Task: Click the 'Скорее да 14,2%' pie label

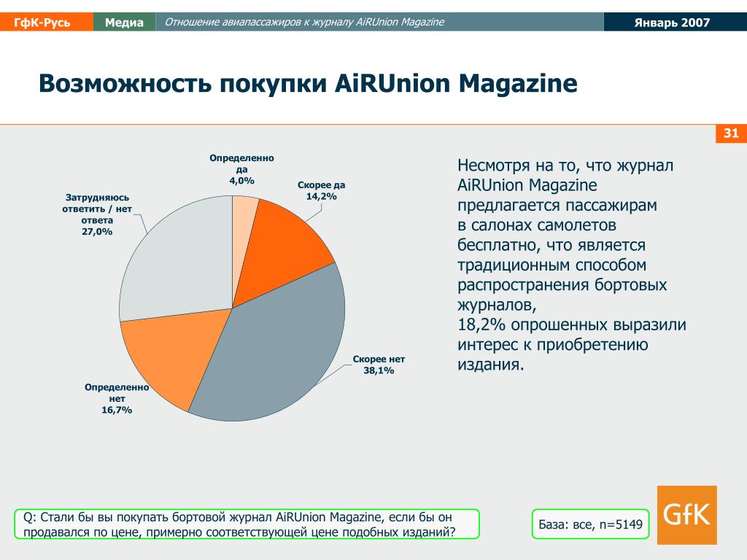Action: pyautogui.click(x=322, y=190)
